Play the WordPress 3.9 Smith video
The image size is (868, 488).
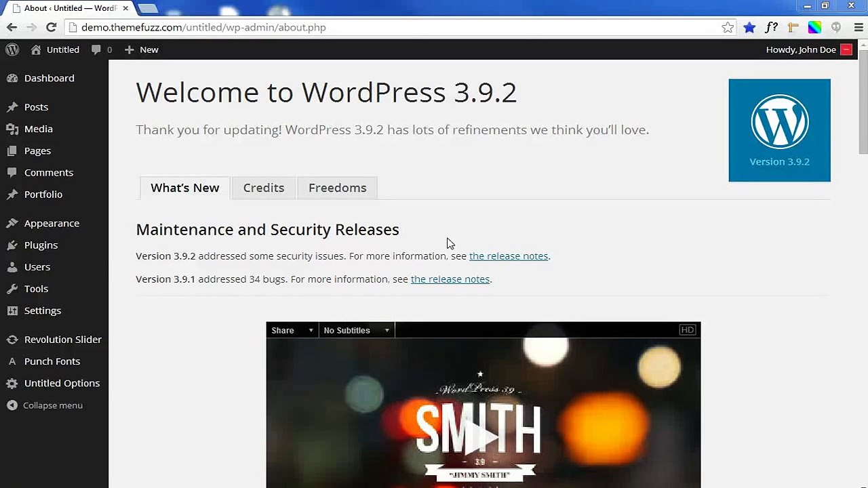[x=483, y=436]
